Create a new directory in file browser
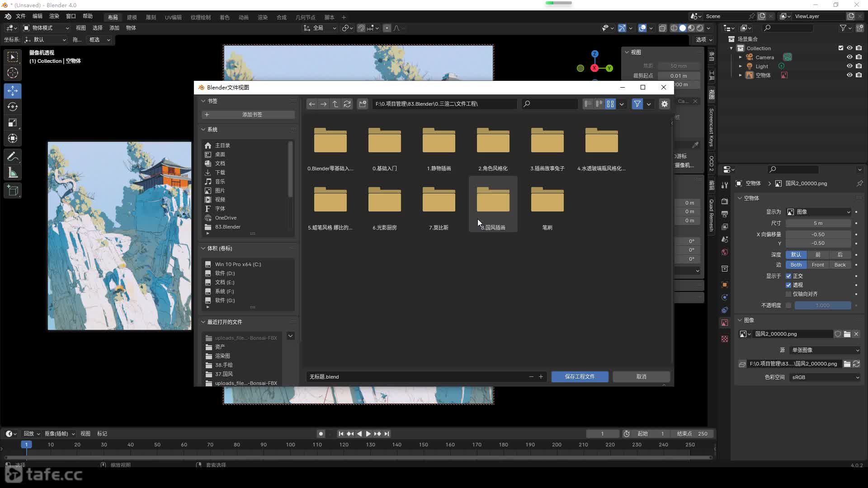This screenshot has height=488, width=868. 363,104
